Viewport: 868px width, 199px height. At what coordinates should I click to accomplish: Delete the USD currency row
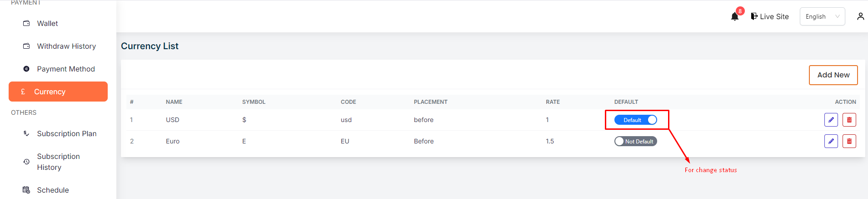(849, 120)
